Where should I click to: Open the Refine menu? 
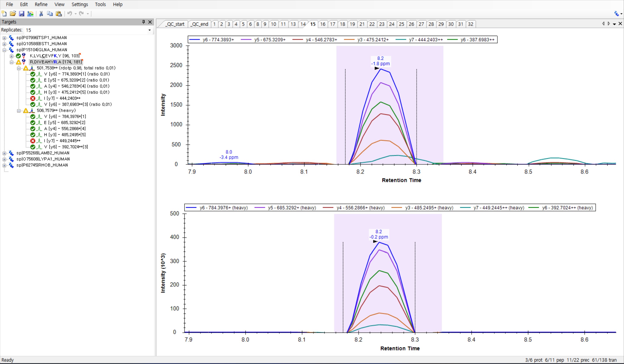[x=41, y=4]
